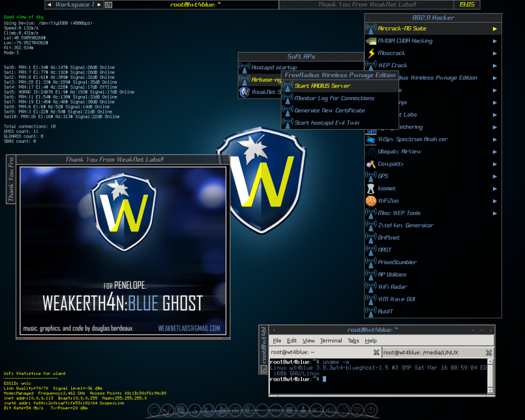The height and width of the screenshot is (420, 525).
Task: Launch AutiIT from the 802.11 Hacker menu
Action: click(x=433, y=311)
